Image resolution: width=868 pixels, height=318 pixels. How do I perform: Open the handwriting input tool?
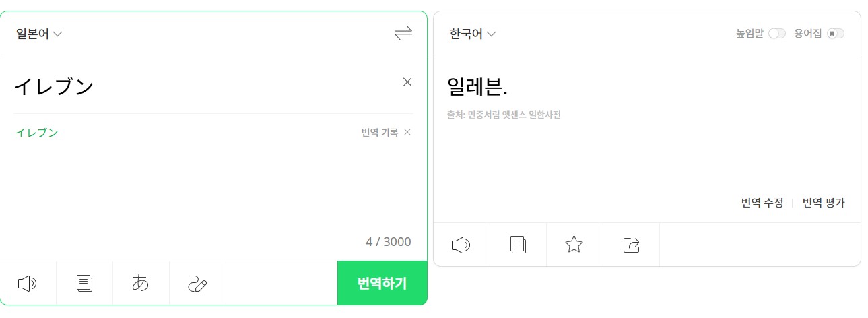pos(197,284)
